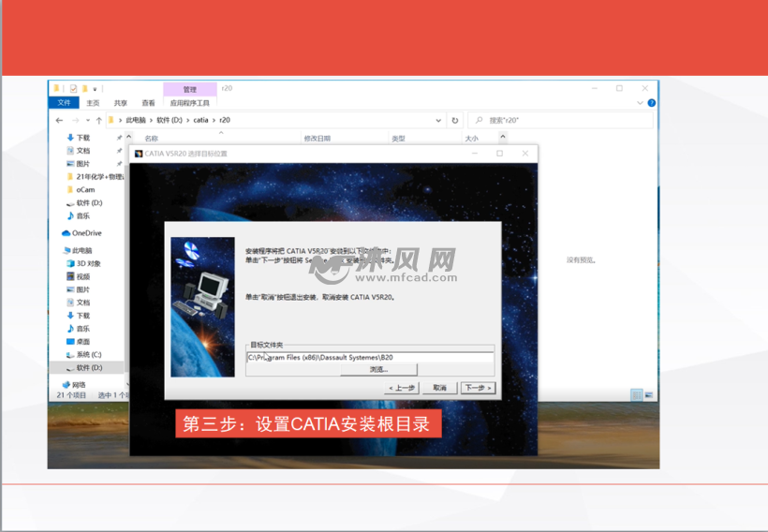Image resolution: width=768 pixels, height=532 pixels.
Task: Click 此电脑 in address breadcrumb
Action: tap(136, 120)
